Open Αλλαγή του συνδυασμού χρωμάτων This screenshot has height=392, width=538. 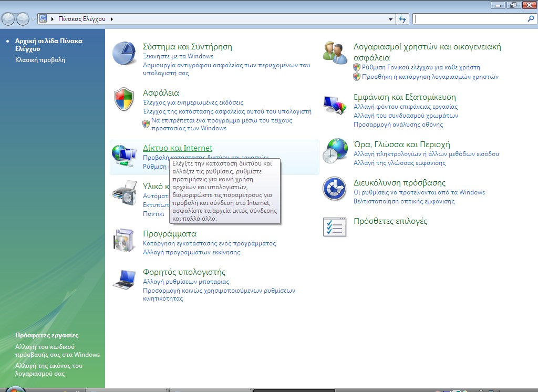(x=406, y=116)
